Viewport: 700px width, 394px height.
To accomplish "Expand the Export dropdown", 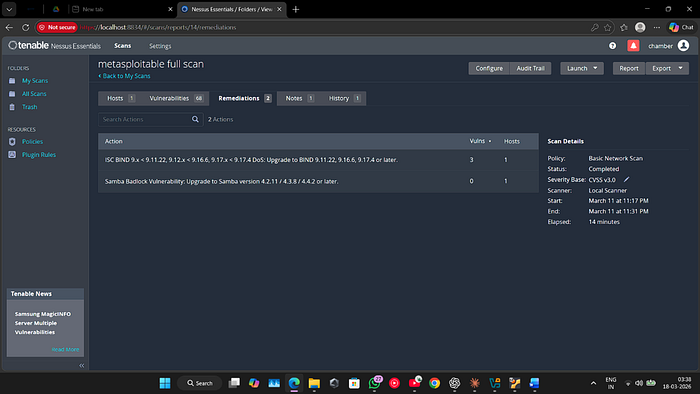I will coord(667,68).
